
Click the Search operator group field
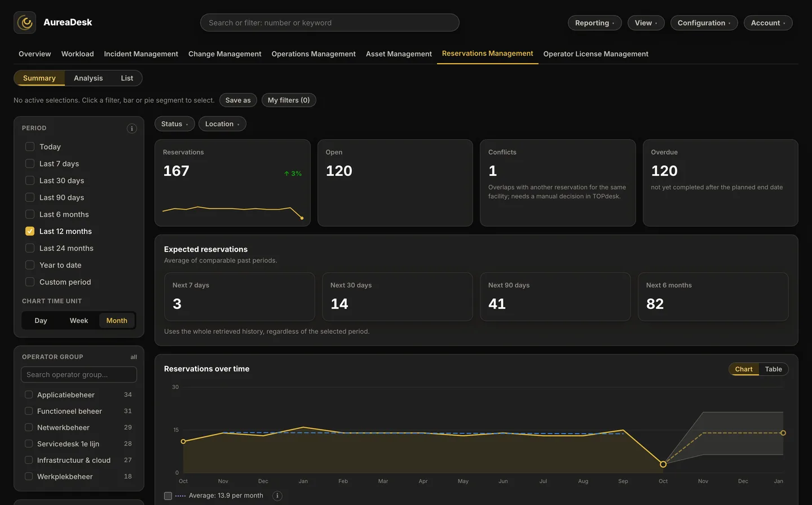(79, 375)
